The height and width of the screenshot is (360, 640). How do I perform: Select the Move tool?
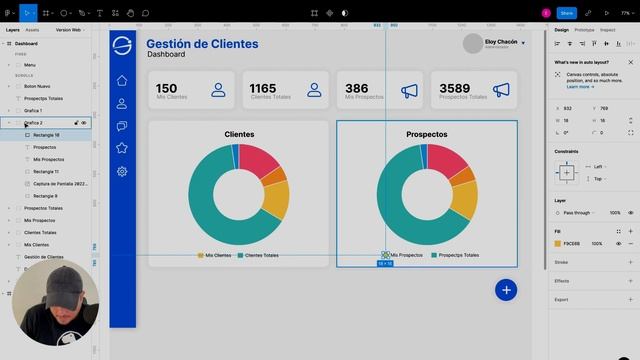pyautogui.click(x=27, y=13)
